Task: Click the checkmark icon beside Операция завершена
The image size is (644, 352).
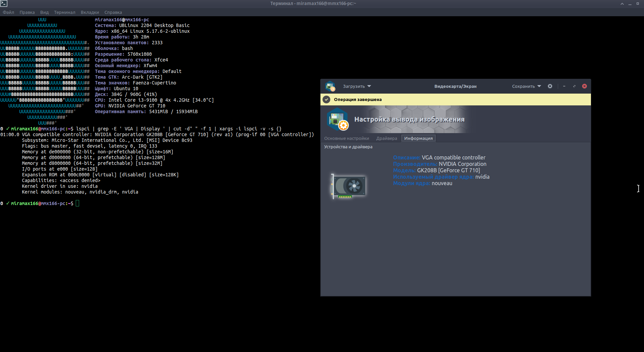Action: point(326,99)
